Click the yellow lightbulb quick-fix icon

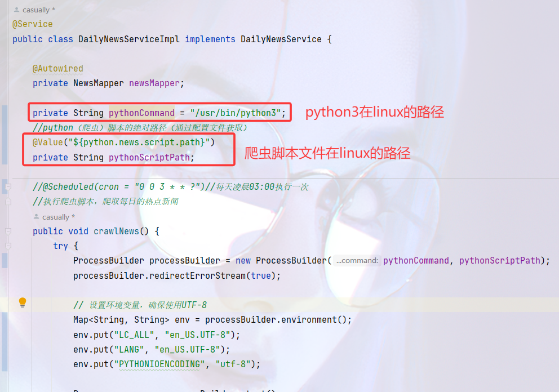[x=23, y=302]
